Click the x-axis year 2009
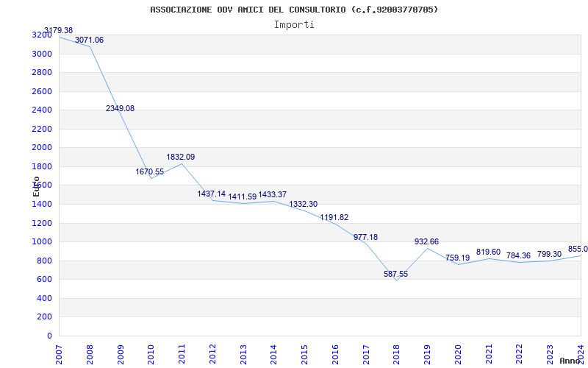Image resolution: width=588 pixels, height=368 pixels. (x=121, y=354)
